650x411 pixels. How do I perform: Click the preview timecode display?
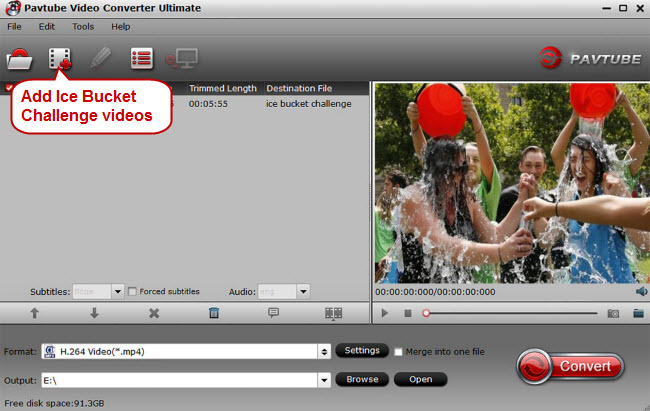435,292
